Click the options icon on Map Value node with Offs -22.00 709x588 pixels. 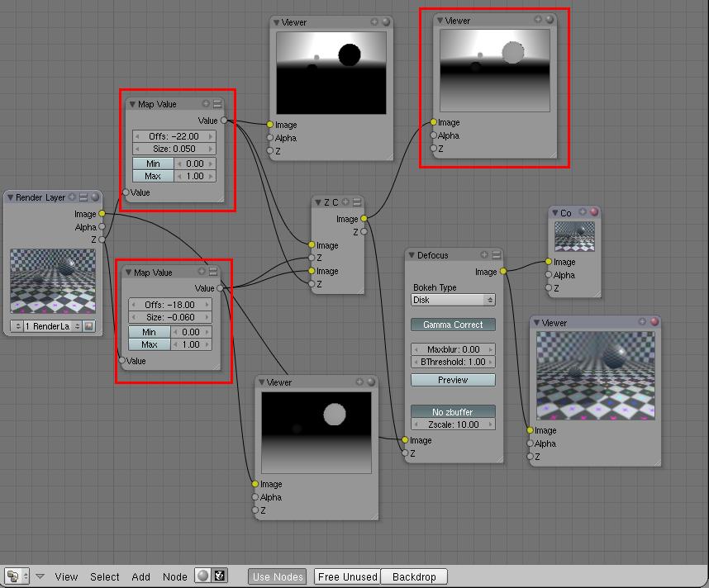click(217, 103)
